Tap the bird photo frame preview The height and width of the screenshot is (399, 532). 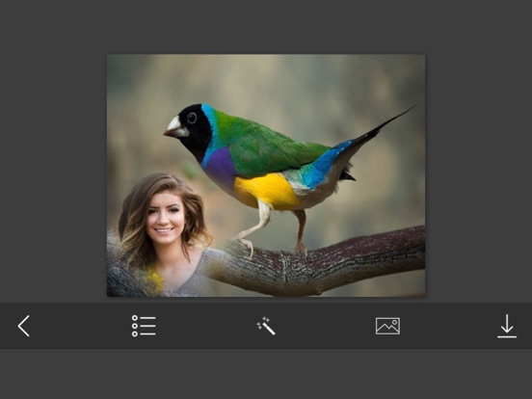[266, 175]
